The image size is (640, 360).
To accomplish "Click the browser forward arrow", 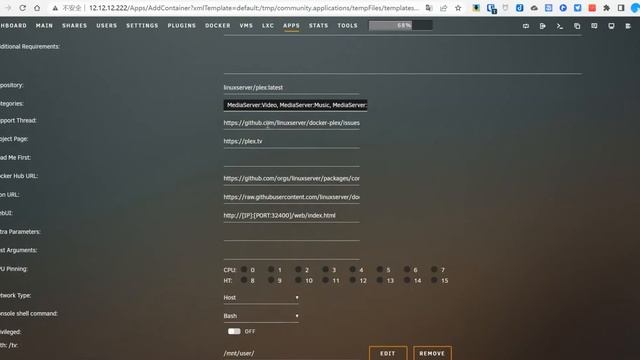I will [8, 8].
